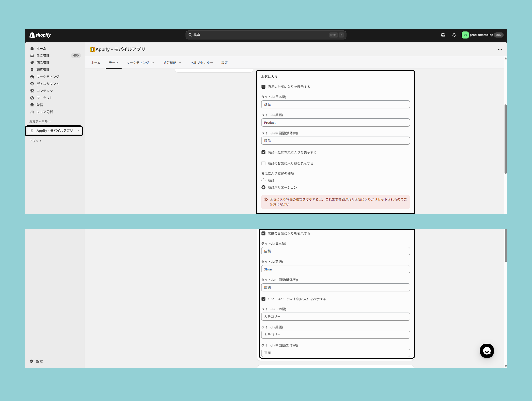Expand the 拡張機能 tab dropdown
Screen dimensions: 532x401
pyautogui.click(x=172, y=63)
